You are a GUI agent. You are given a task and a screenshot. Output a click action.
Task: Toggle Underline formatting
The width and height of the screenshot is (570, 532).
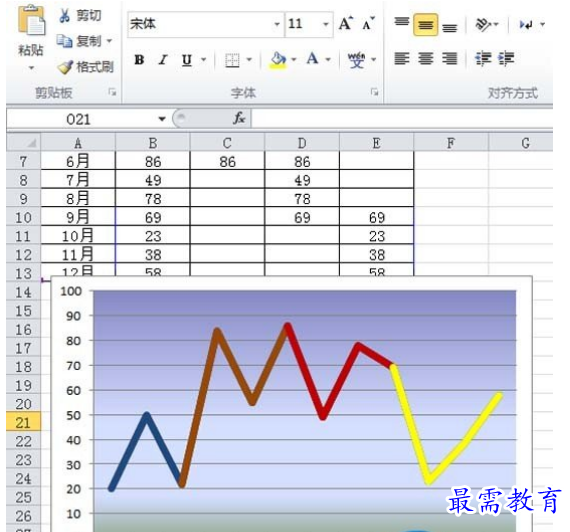(186, 60)
